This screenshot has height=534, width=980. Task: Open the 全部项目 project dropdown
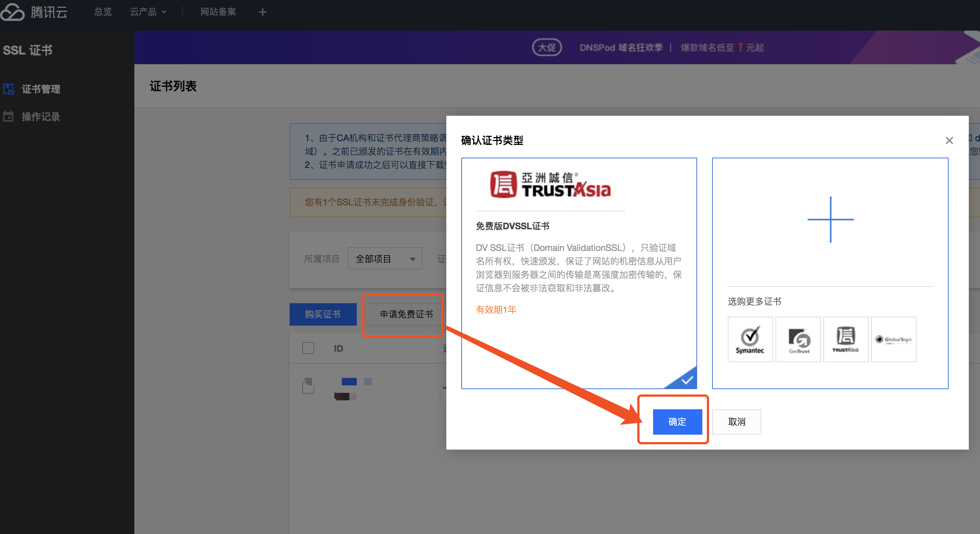click(385, 259)
